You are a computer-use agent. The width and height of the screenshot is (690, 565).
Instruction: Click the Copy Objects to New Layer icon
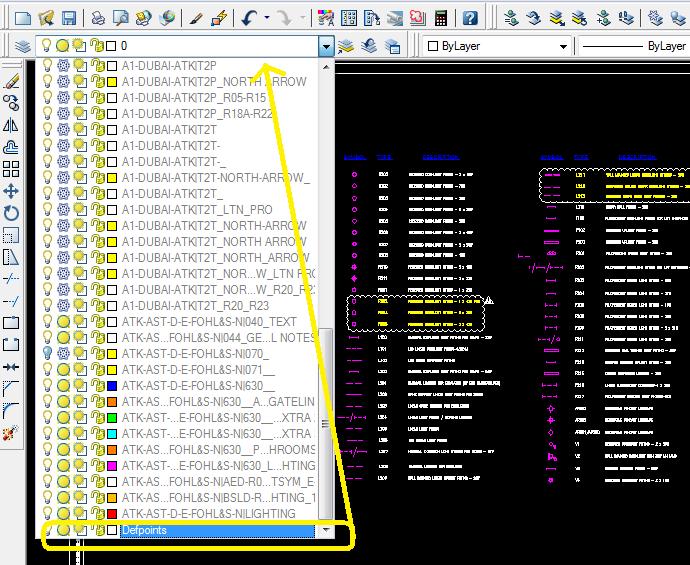coord(603,18)
